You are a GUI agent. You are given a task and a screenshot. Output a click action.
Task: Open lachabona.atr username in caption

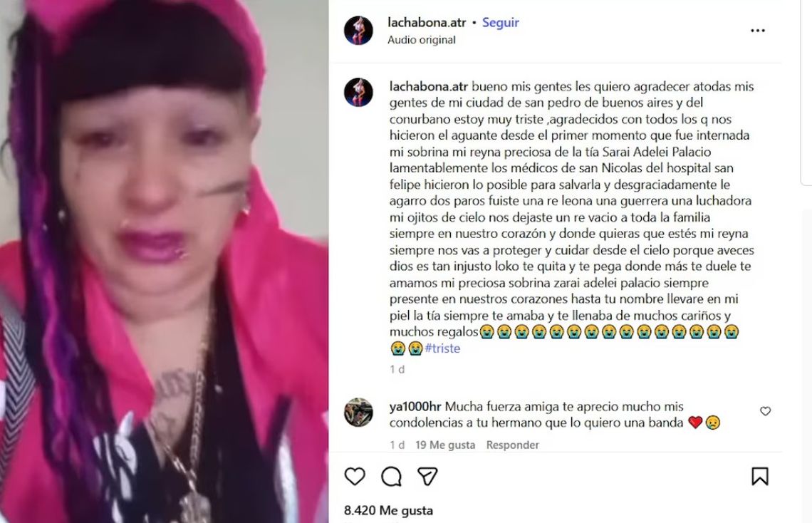click(429, 86)
